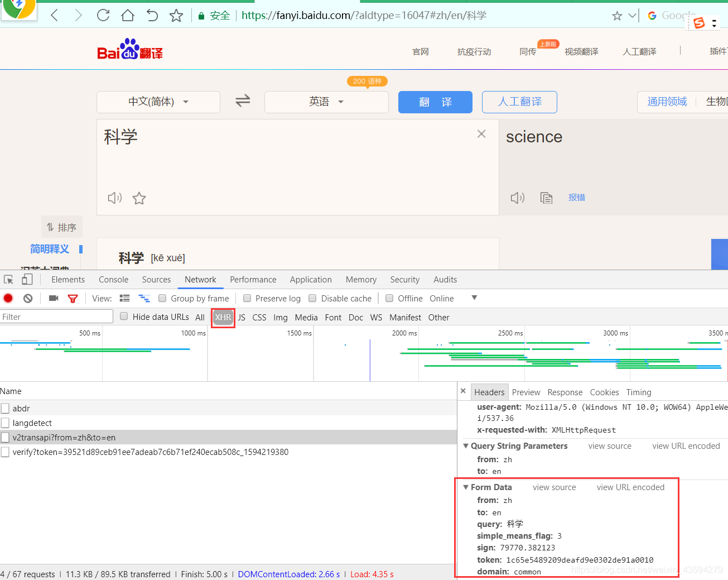Add source word to favorites star
The width and height of the screenshot is (728, 580).
(139, 198)
